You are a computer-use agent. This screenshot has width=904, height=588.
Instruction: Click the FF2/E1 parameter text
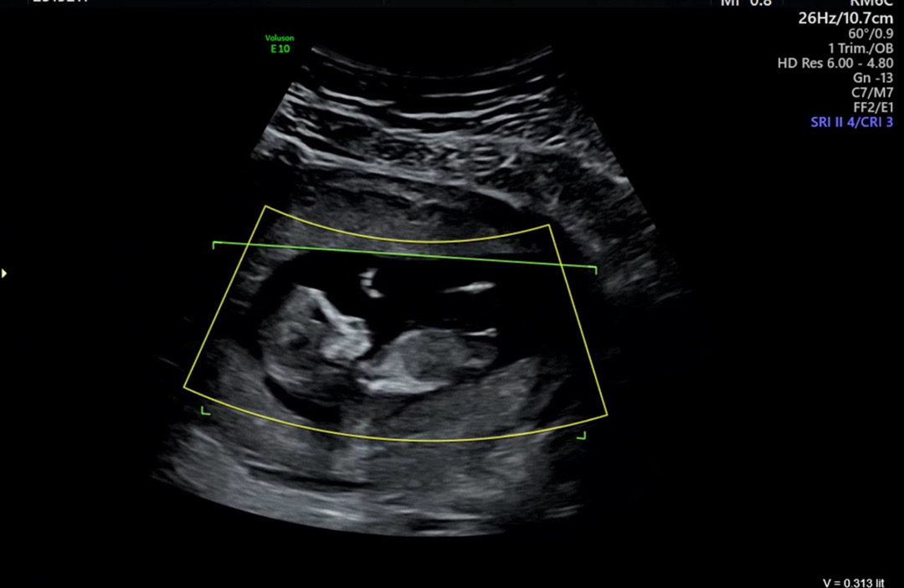click(873, 107)
